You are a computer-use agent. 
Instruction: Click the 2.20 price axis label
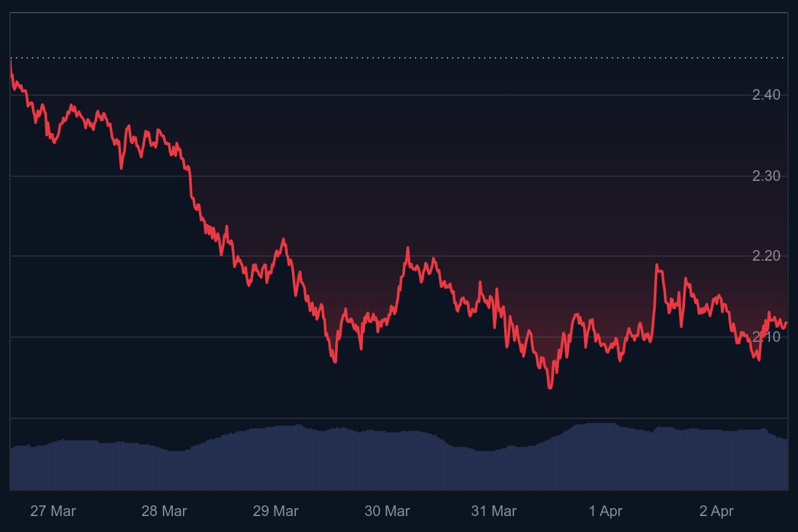point(766,256)
